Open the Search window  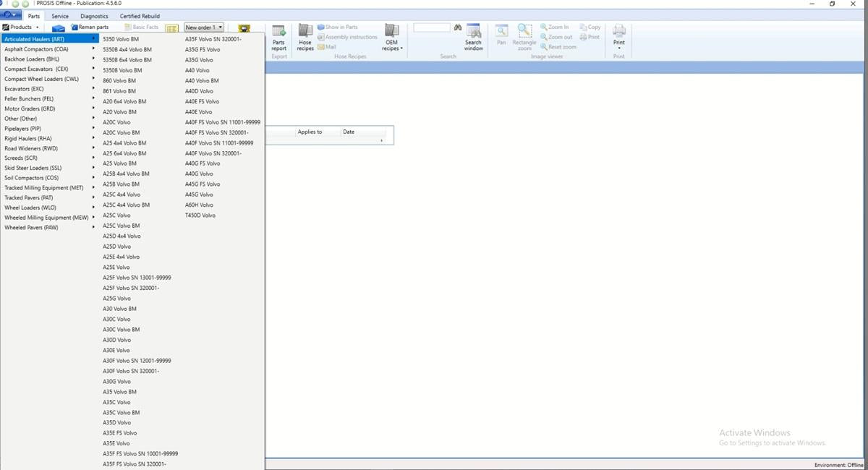(x=473, y=38)
